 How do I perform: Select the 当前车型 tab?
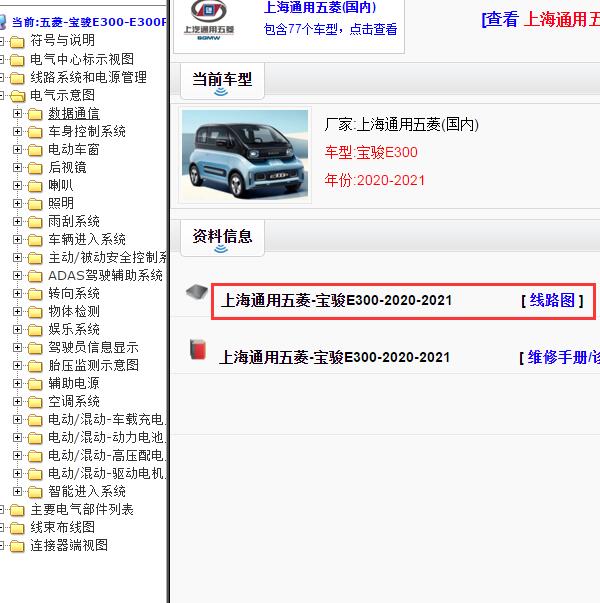(222, 82)
